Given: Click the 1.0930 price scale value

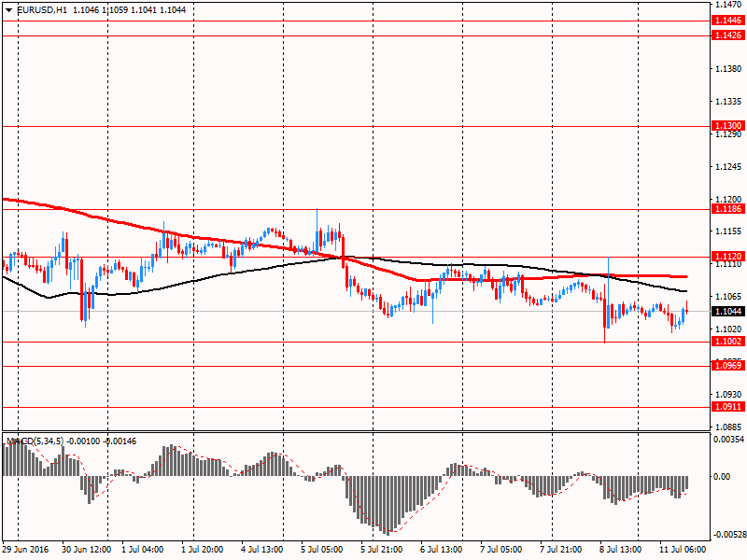Looking at the screenshot, I should click(x=729, y=394).
